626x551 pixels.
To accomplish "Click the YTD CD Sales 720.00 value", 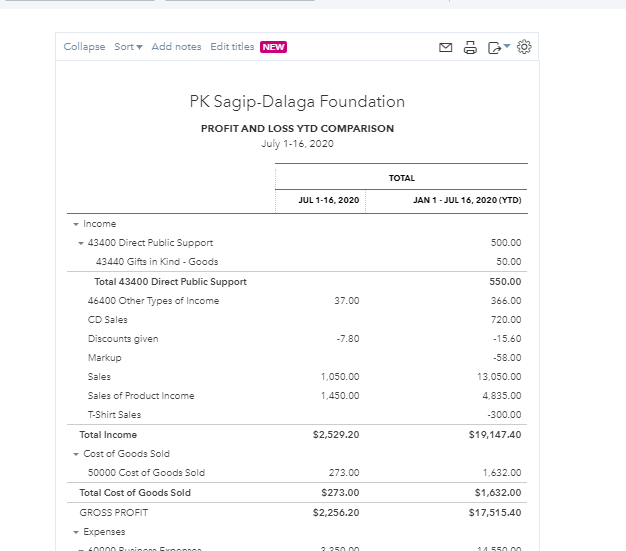I will pos(506,320).
